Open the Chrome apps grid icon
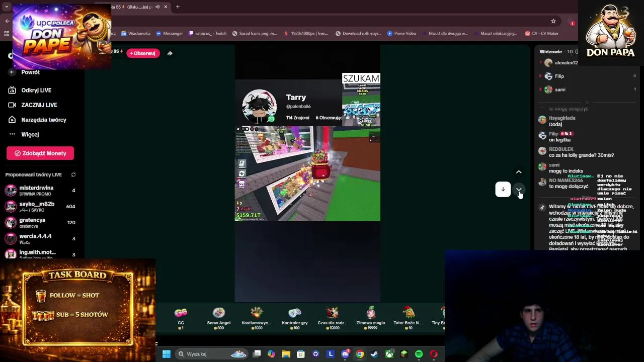Screen dimensions: 644x362 point(7,34)
